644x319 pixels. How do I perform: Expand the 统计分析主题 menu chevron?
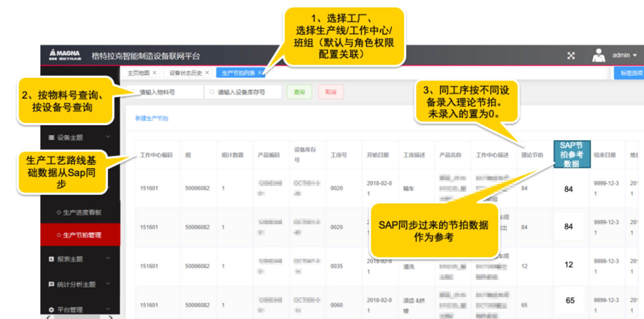108,284
